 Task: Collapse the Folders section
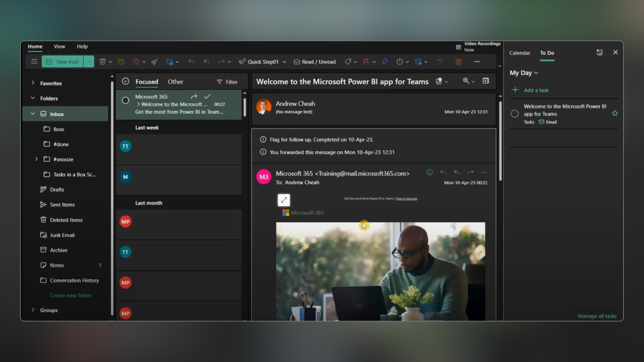point(33,98)
